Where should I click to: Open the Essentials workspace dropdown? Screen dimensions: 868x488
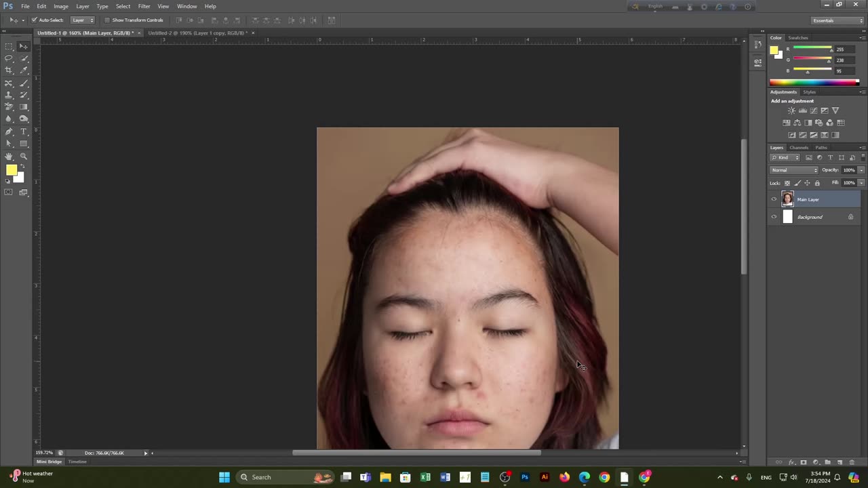838,20
